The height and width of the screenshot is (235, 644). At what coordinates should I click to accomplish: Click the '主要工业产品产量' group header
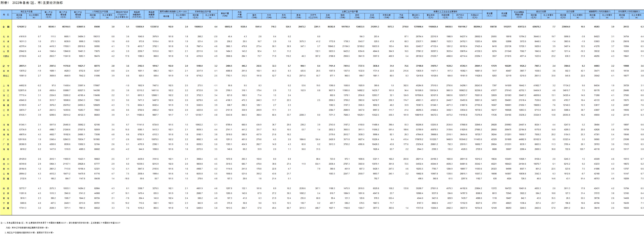tap(350, 11)
